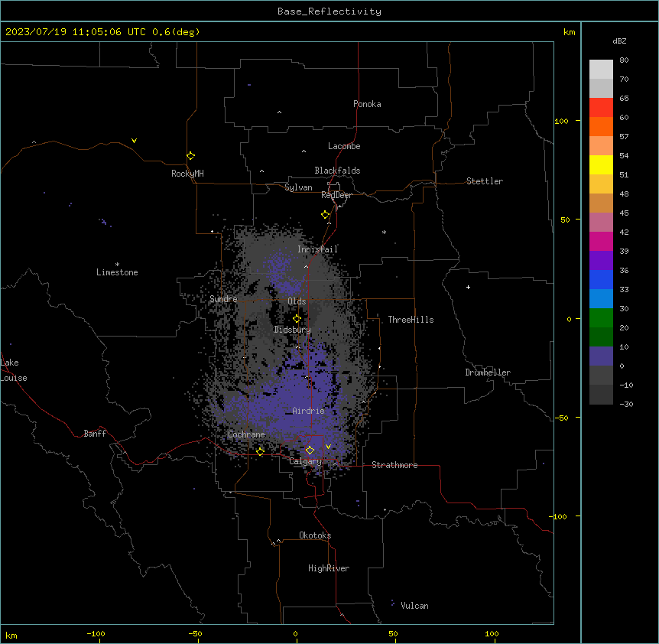Click the asterisk marker east of Innisfail
Screen dimensions: 659x644
point(384,232)
